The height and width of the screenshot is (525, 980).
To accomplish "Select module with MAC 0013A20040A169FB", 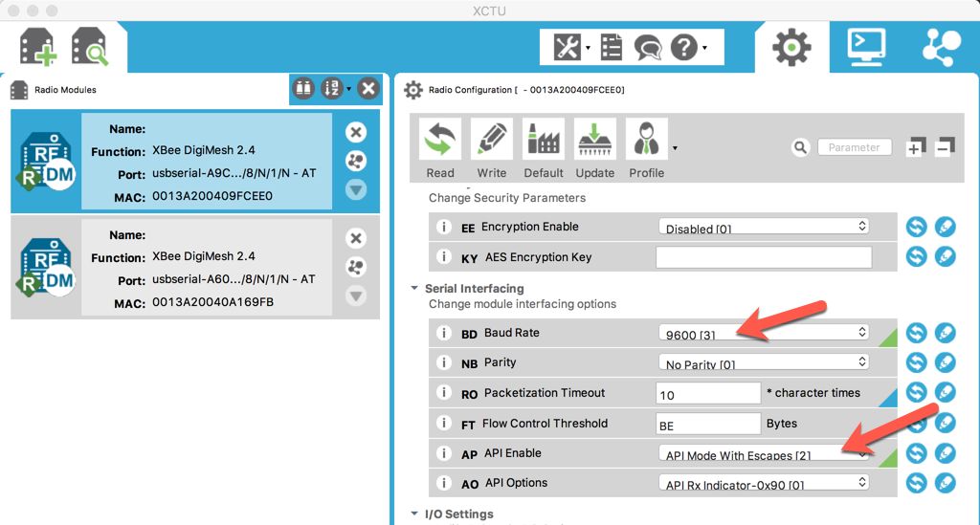I will 195,268.
